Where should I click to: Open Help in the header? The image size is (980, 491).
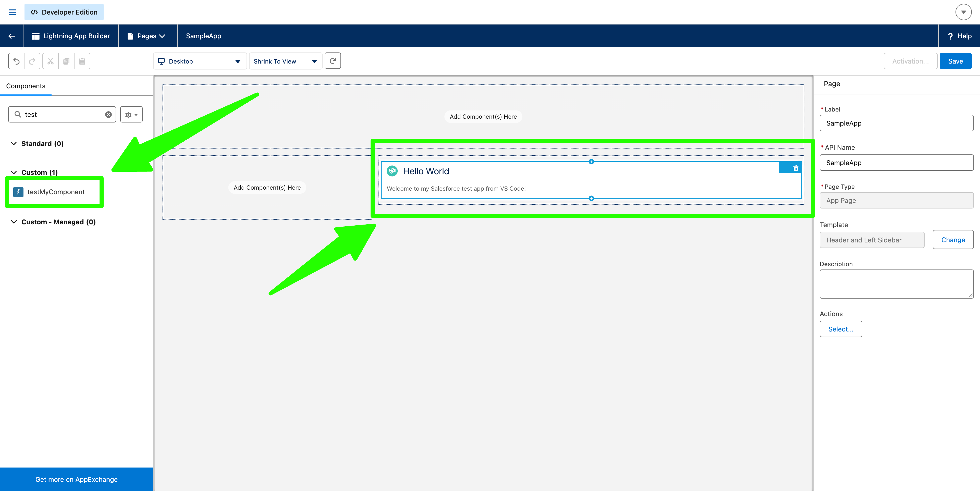959,36
